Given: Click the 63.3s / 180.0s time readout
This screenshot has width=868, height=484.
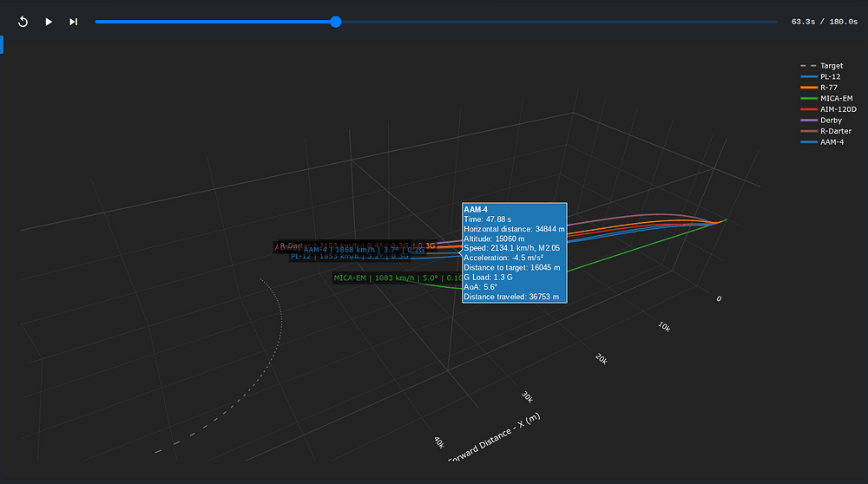Looking at the screenshot, I should [x=825, y=22].
